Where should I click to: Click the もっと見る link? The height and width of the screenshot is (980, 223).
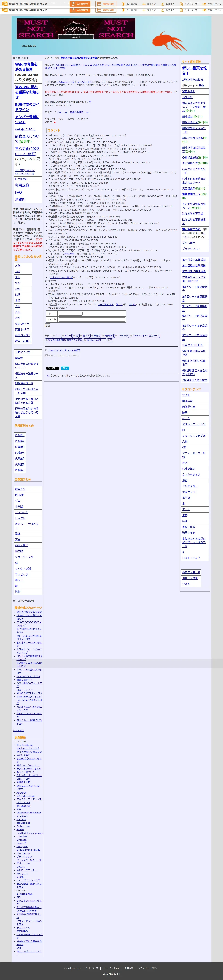19,730
